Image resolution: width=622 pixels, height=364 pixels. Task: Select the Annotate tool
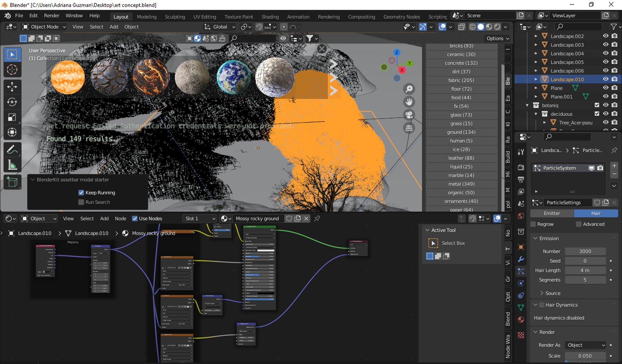coord(12,150)
